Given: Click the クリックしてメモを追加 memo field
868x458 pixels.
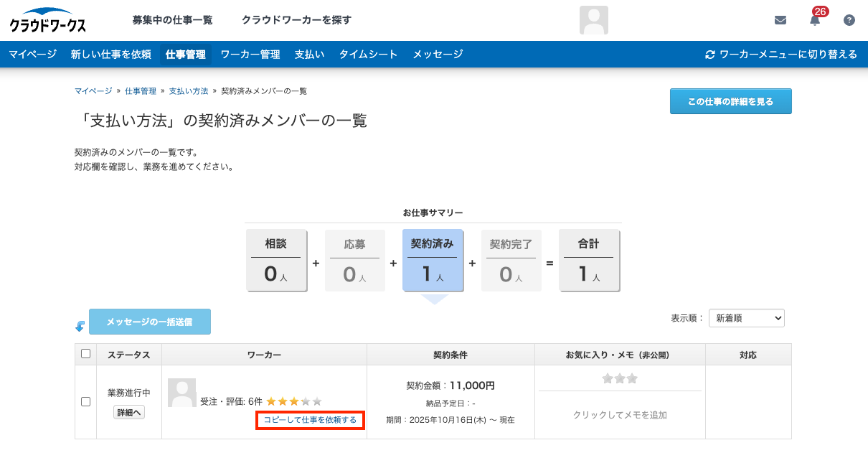Looking at the screenshot, I should [620, 415].
